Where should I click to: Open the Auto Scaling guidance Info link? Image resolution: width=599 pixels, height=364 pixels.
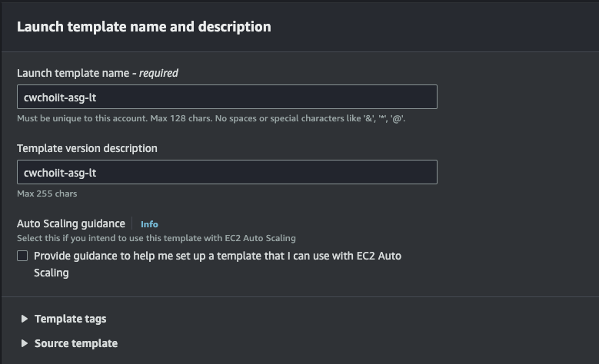[x=149, y=224]
